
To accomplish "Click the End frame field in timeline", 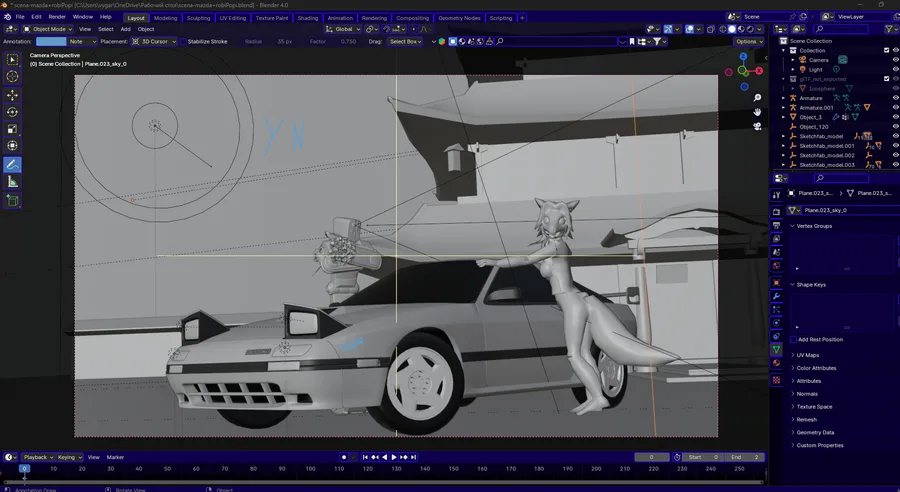I will coord(745,457).
